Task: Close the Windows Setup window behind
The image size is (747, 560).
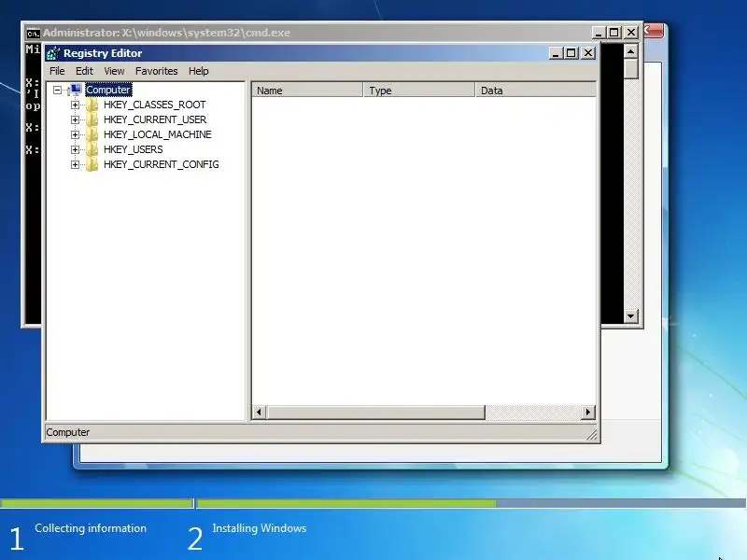Action: 654,32
